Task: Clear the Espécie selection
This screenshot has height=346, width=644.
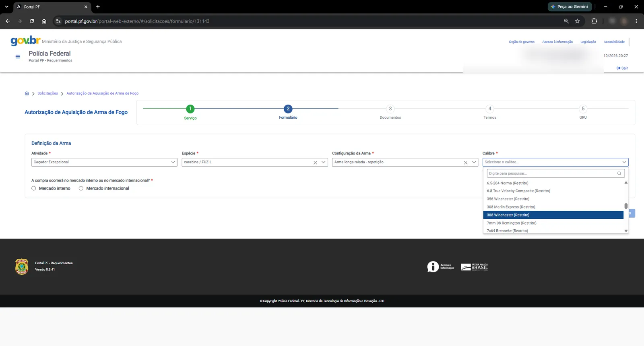Action: (x=316, y=163)
